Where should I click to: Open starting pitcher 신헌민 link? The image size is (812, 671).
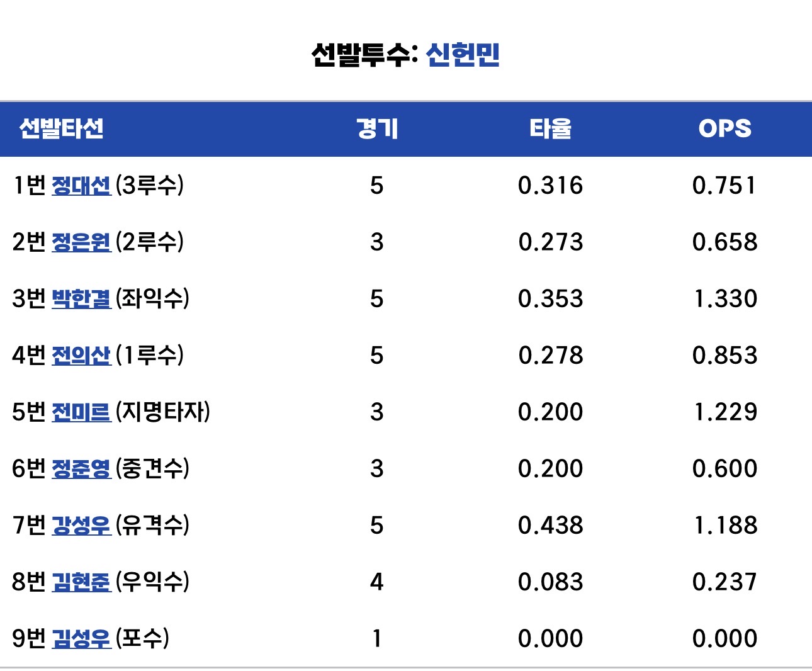463,55
